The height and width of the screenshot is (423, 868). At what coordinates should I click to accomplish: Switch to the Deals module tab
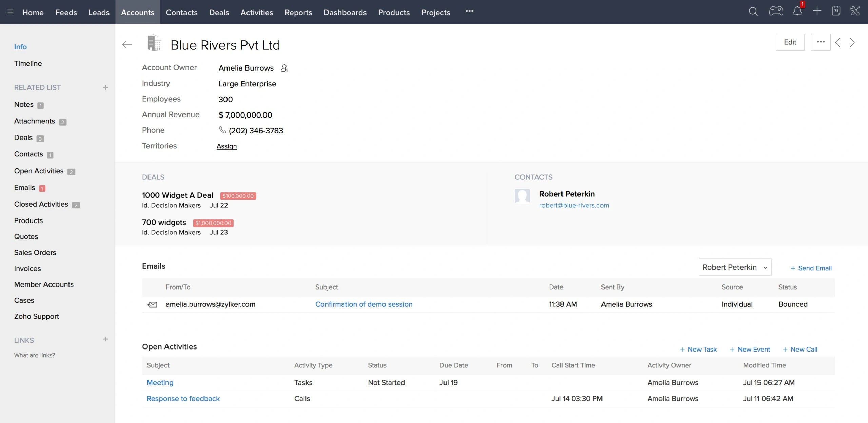219,12
